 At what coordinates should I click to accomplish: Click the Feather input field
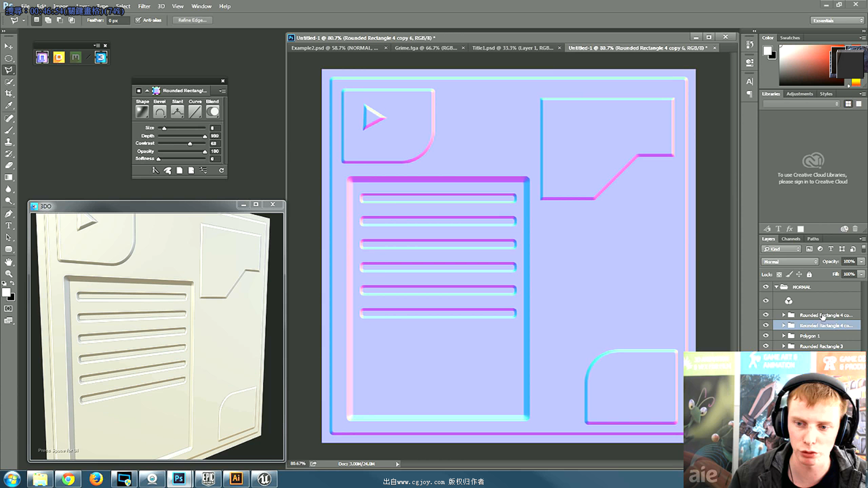(x=118, y=21)
